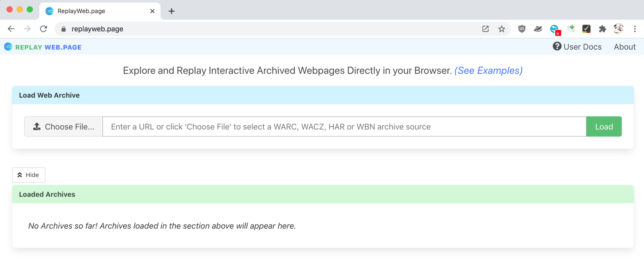The height and width of the screenshot is (260, 644).
Task: Click the ReplayWeb.page logo icon
Action: pos(8,47)
